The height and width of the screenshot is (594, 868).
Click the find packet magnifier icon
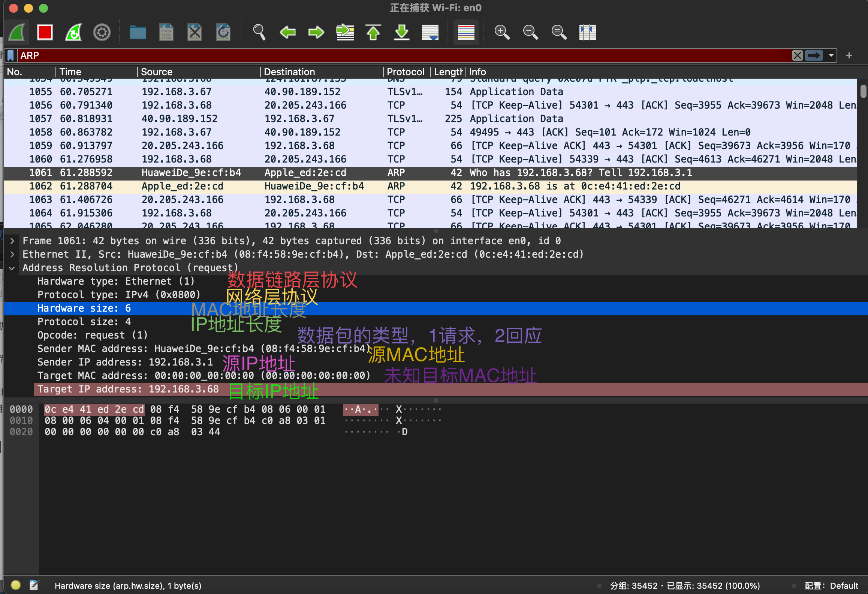(x=259, y=32)
